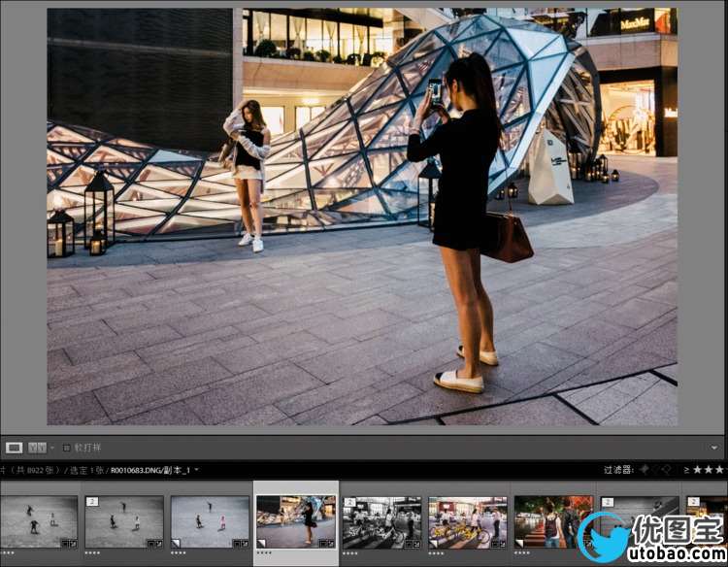The image size is (728, 567).
Task: Expand stack badge 2 on black-and-white bicycles thumbnail
Action: [350, 502]
